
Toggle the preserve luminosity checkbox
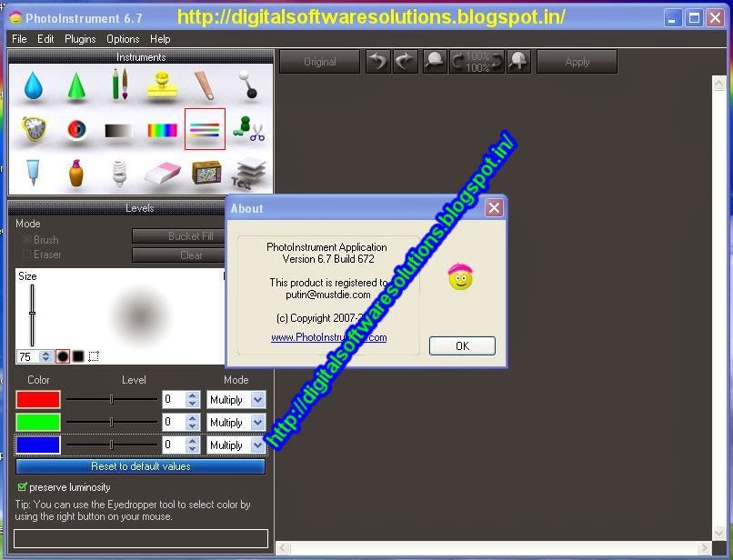click(x=22, y=487)
